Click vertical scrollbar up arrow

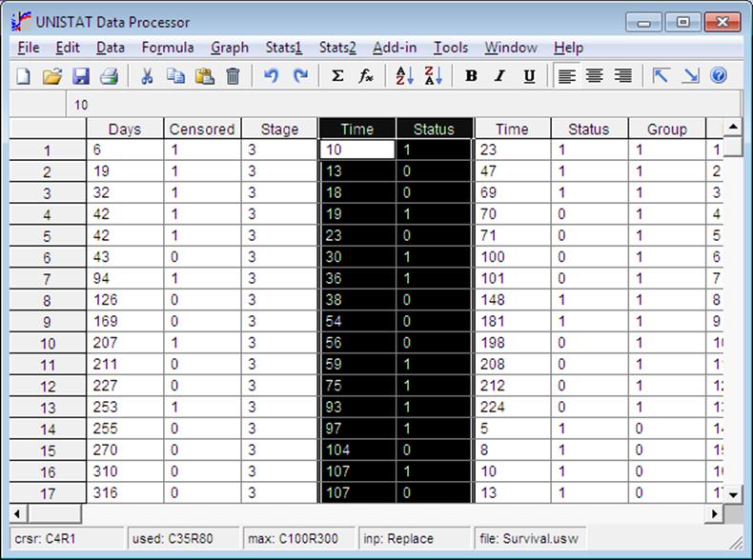click(x=733, y=128)
